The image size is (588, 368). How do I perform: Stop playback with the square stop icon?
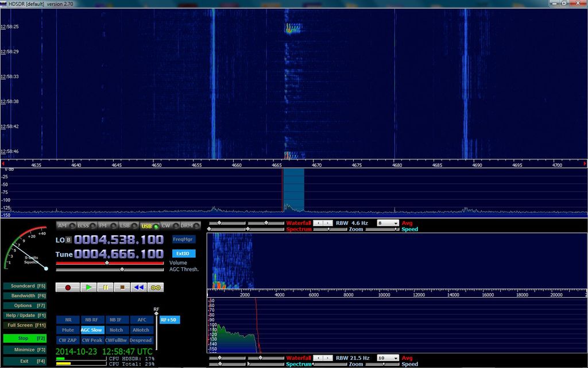point(122,287)
